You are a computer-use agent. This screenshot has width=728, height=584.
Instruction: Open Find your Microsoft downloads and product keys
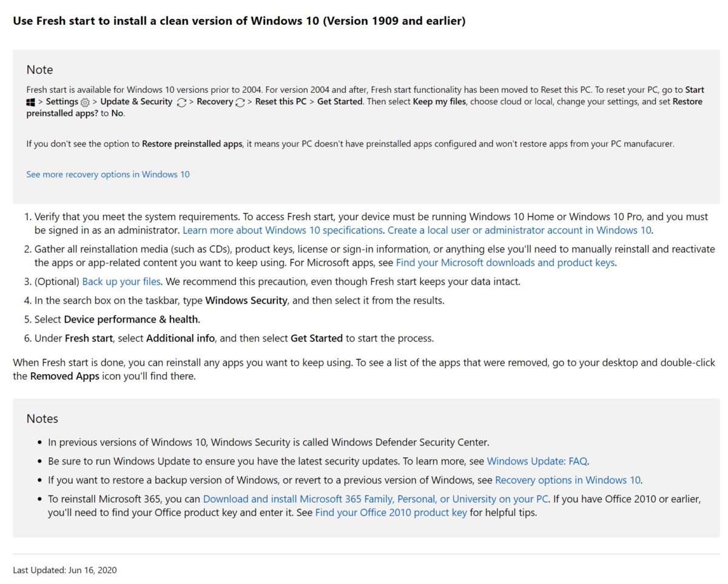click(505, 263)
